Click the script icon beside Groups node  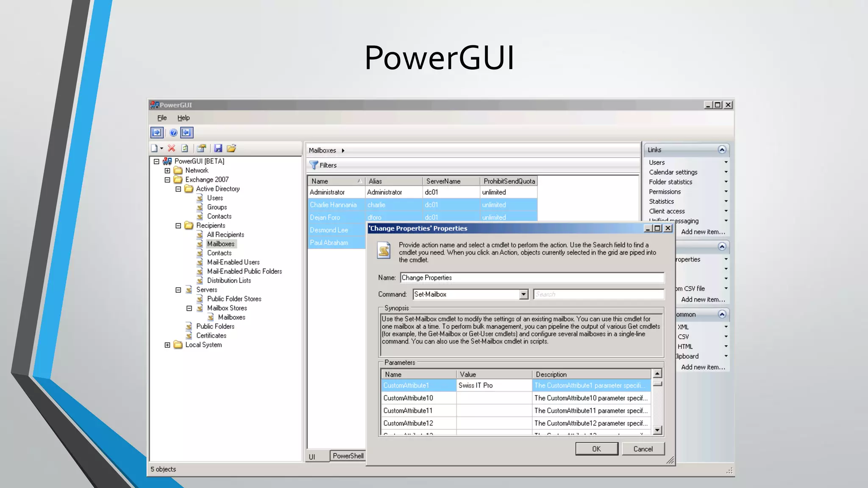tap(200, 207)
